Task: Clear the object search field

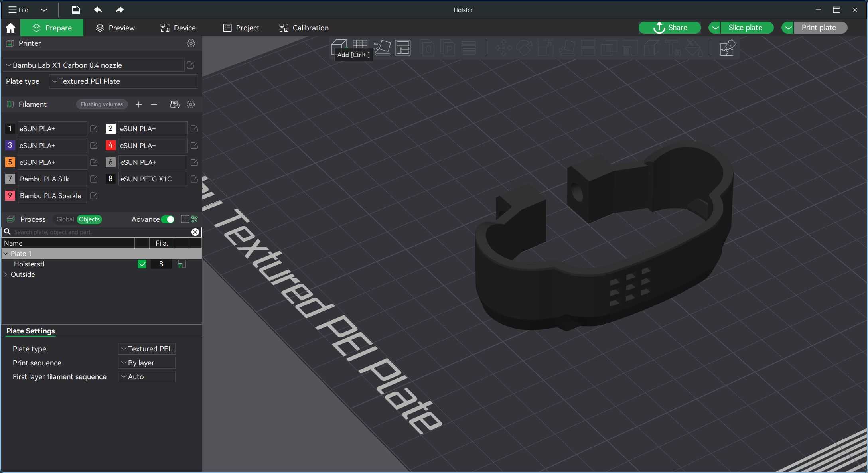Action: tap(195, 232)
